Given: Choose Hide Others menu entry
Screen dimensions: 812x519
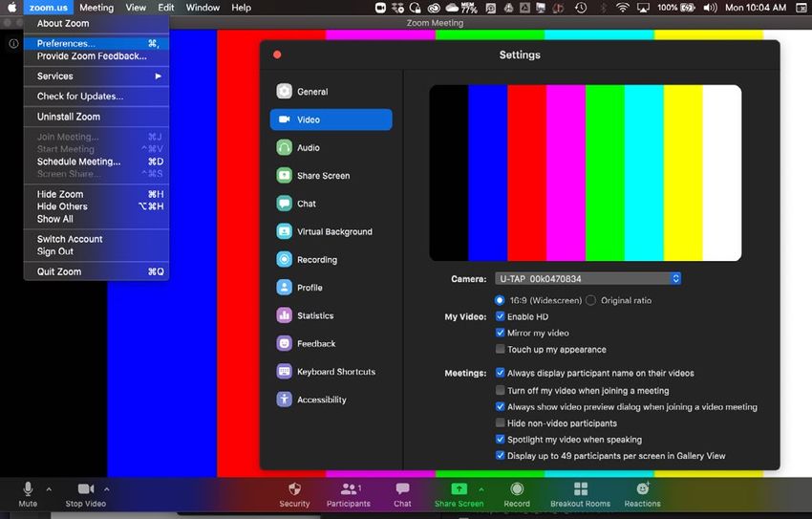Looking at the screenshot, I should pos(96,206).
